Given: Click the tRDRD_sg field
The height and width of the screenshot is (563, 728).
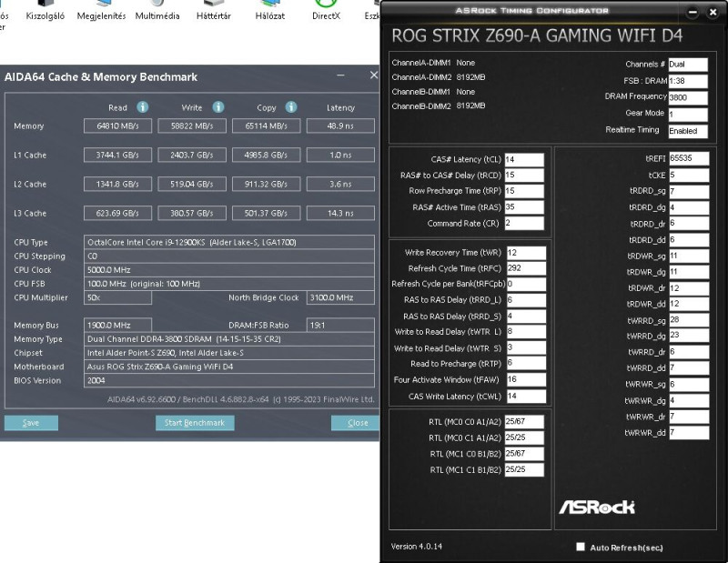Looking at the screenshot, I should (689, 191).
